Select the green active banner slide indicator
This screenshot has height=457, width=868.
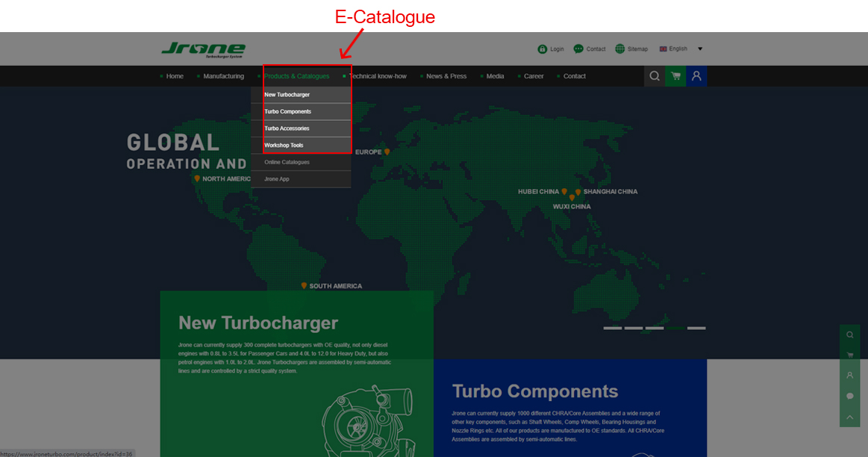click(x=675, y=328)
